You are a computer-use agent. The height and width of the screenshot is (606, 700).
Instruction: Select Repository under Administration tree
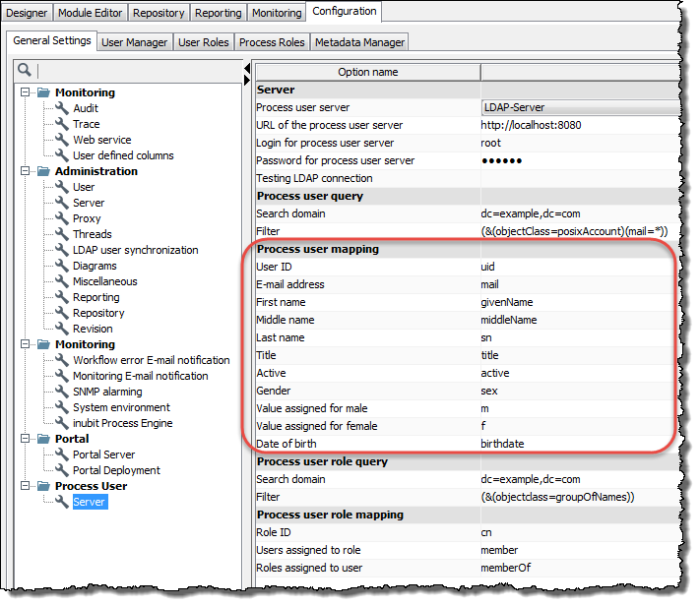pyautogui.click(x=98, y=313)
